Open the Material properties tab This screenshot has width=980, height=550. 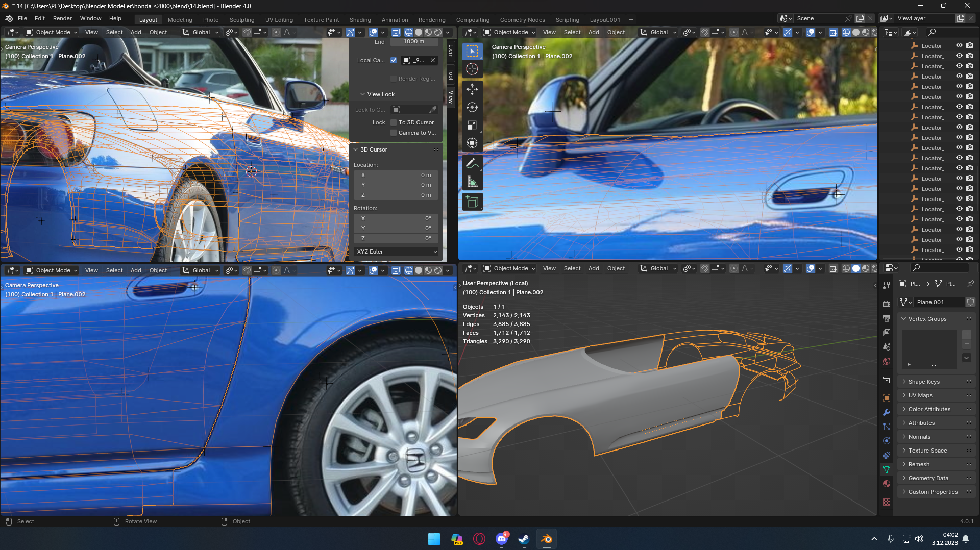(887, 484)
